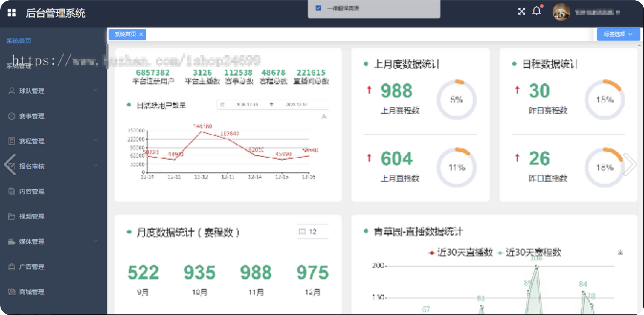The image size is (644, 315).
Task: Click the 广告管理 bag icon
Action: pyautogui.click(x=11, y=267)
